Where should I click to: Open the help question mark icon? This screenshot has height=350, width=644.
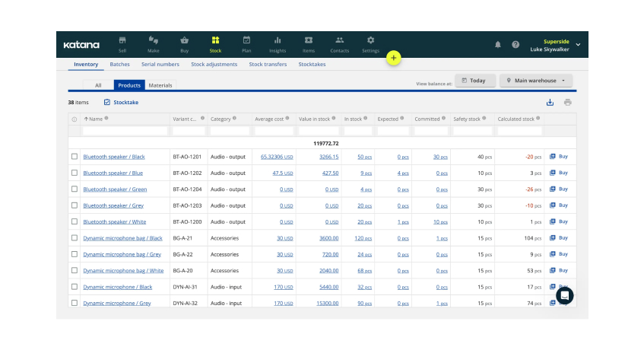pyautogui.click(x=516, y=45)
